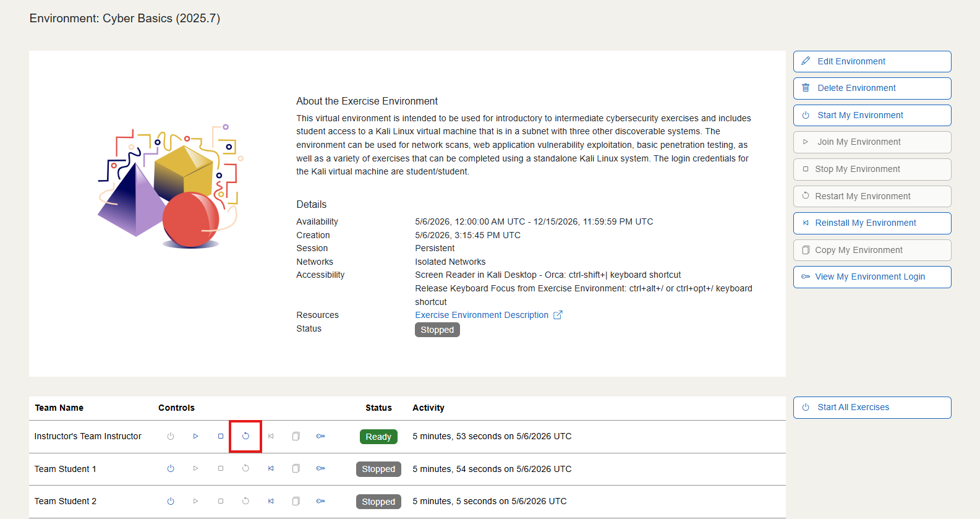Image resolution: width=980 pixels, height=519 pixels.
Task: Click the 'Team Name' column header
Action: [59, 408]
